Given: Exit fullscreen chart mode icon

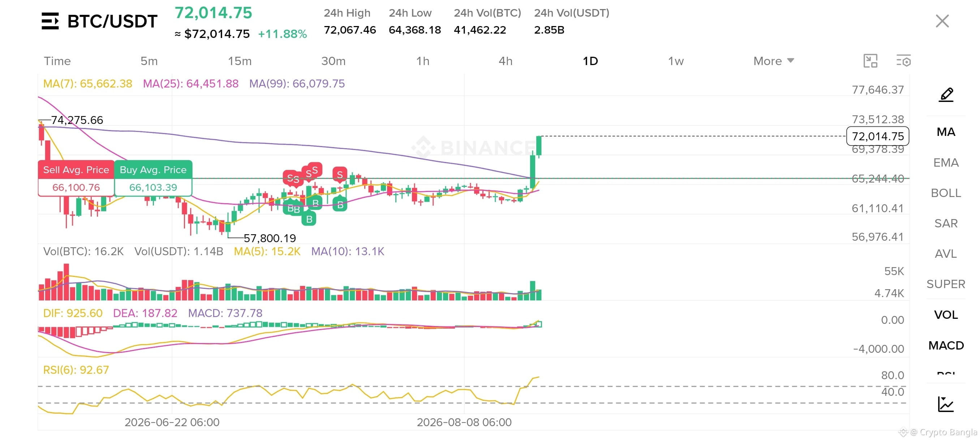Looking at the screenshot, I should click(871, 61).
